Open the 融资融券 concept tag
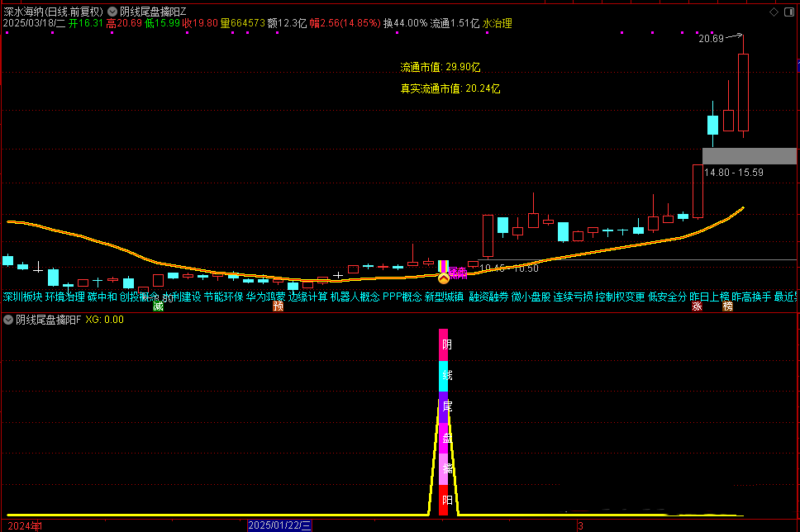 coord(488,297)
